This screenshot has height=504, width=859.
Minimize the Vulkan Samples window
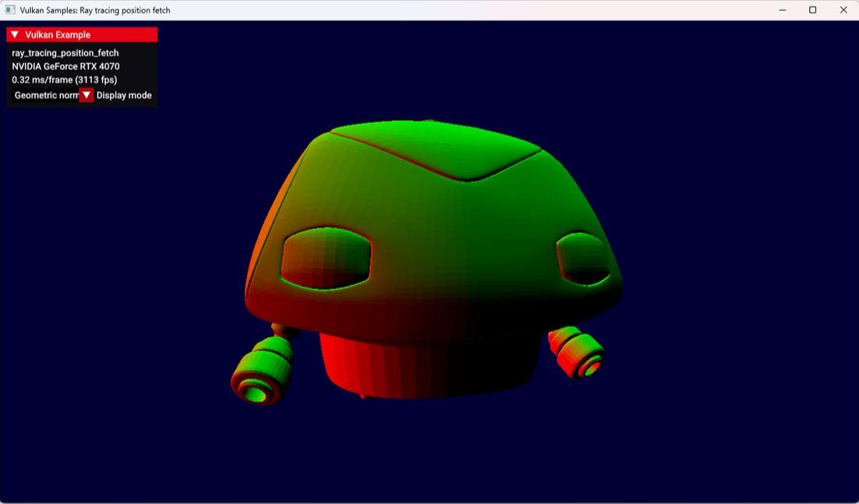tap(782, 10)
